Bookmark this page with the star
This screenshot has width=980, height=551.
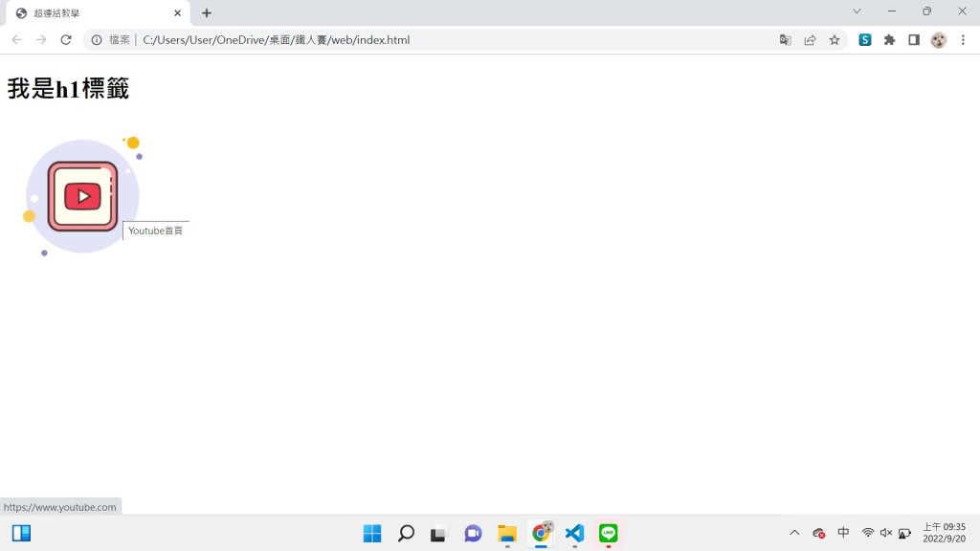click(835, 40)
